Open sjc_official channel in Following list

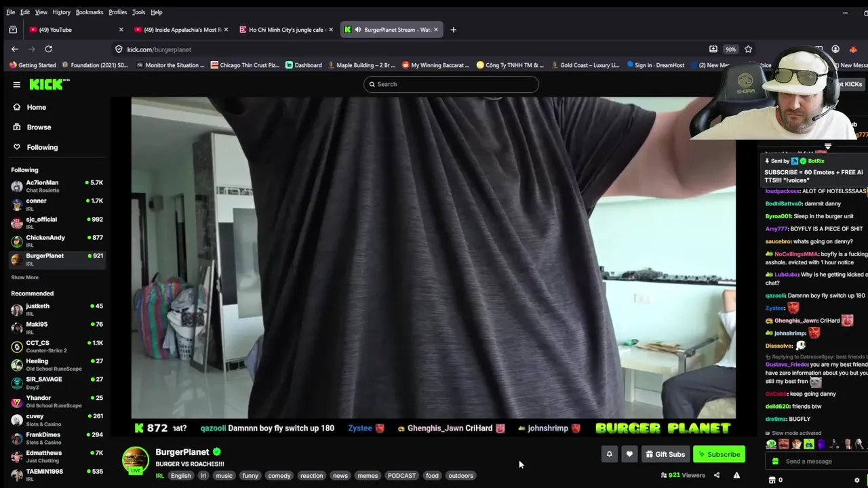coord(57,223)
